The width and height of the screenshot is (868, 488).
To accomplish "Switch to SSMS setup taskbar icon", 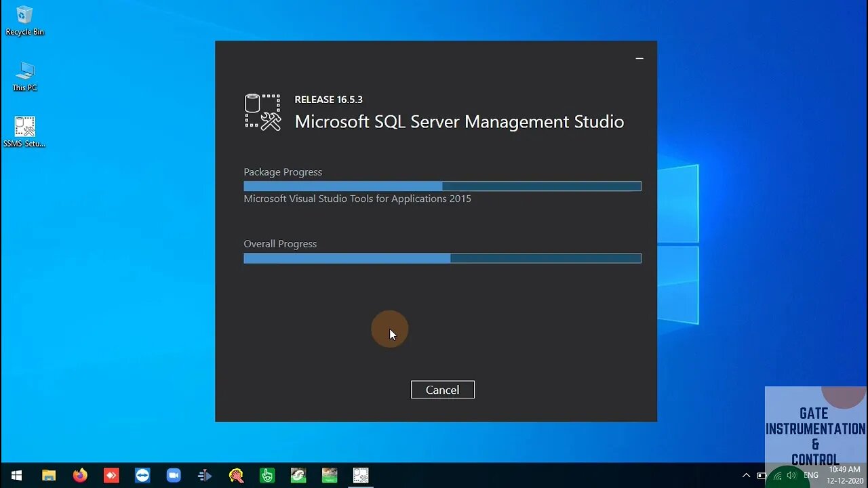I will (x=361, y=475).
